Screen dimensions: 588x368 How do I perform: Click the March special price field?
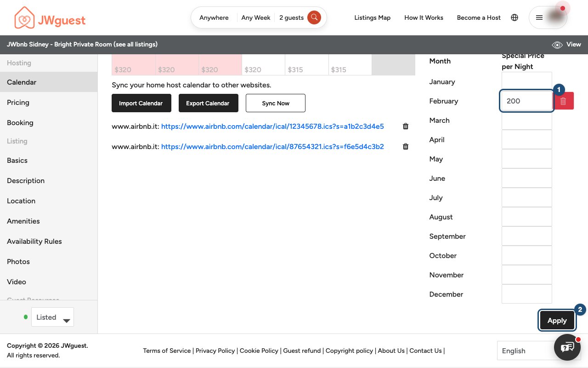point(526,121)
